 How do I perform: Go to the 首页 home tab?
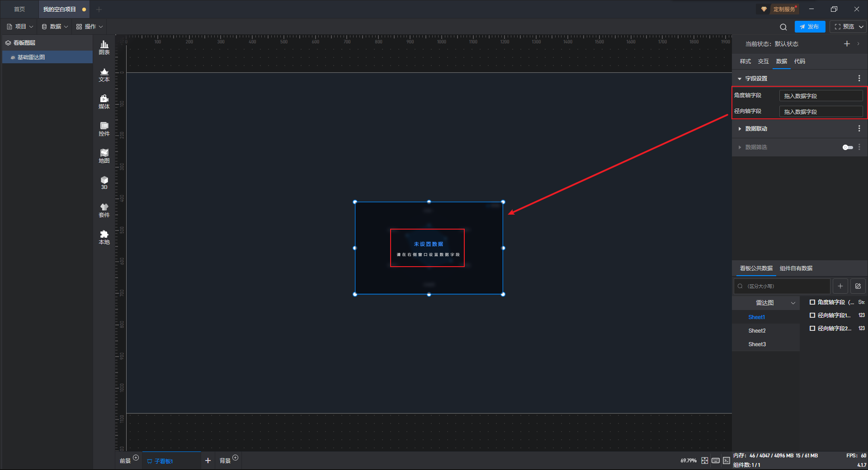(x=19, y=9)
